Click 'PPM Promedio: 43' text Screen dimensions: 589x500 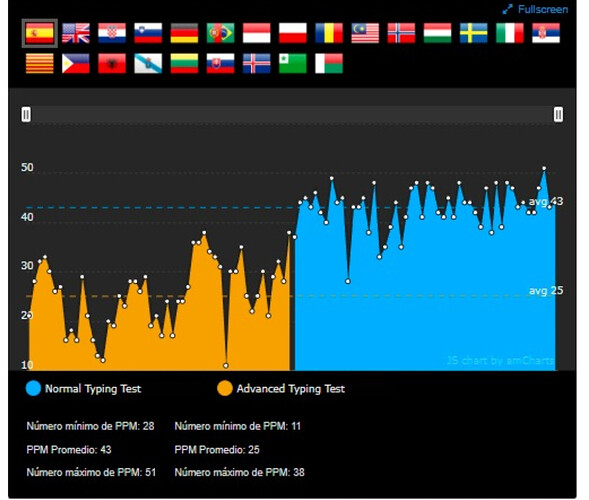69,449
